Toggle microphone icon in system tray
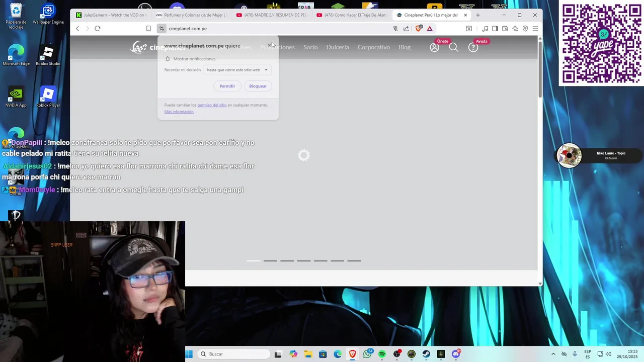The height and width of the screenshot is (362, 644). pyautogui.click(x=575, y=354)
